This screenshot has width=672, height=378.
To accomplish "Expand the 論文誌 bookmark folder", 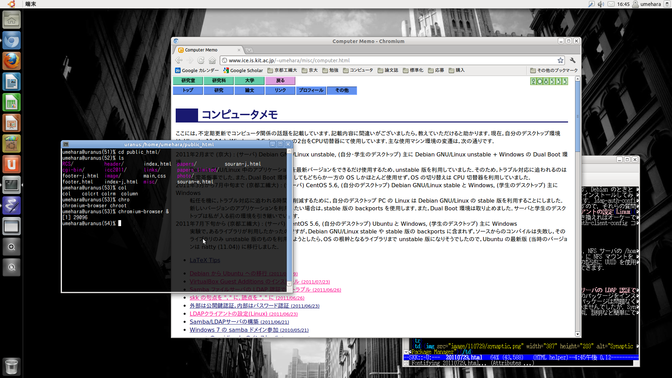I will click(x=388, y=70).
